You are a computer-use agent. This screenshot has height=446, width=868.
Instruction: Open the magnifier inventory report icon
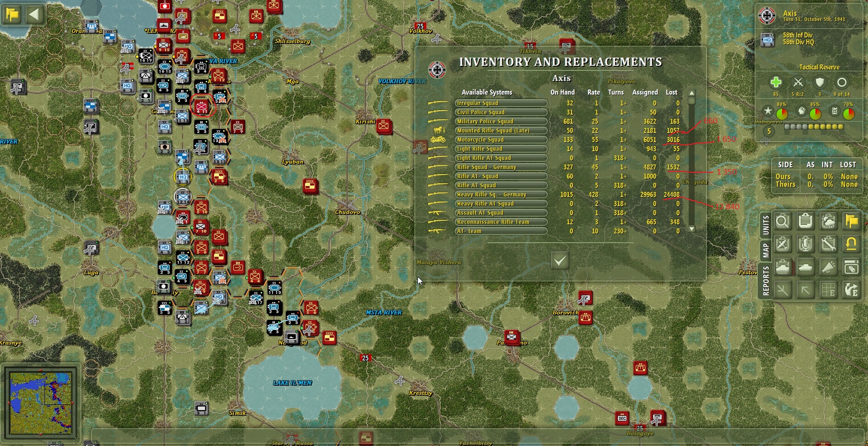783,221
